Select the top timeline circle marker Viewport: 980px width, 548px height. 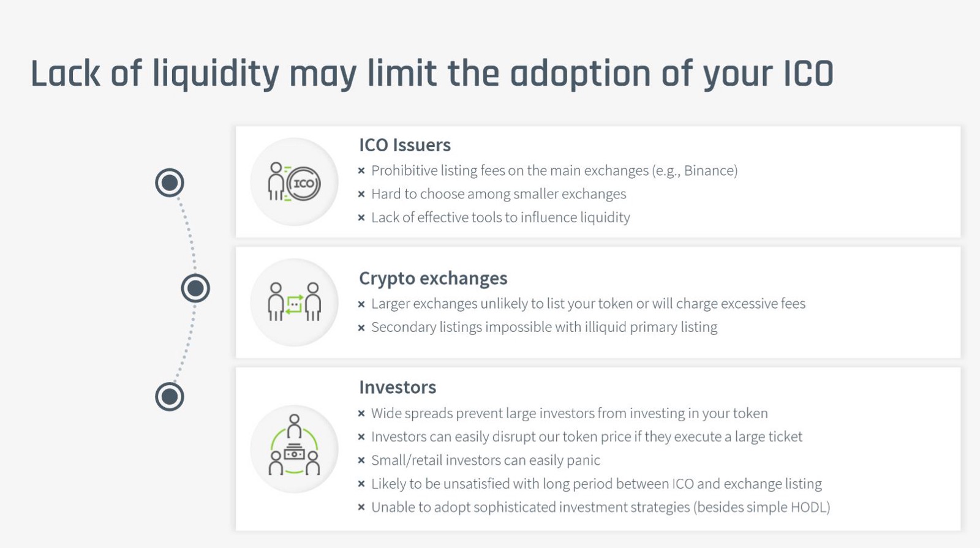tap(170, 182)
